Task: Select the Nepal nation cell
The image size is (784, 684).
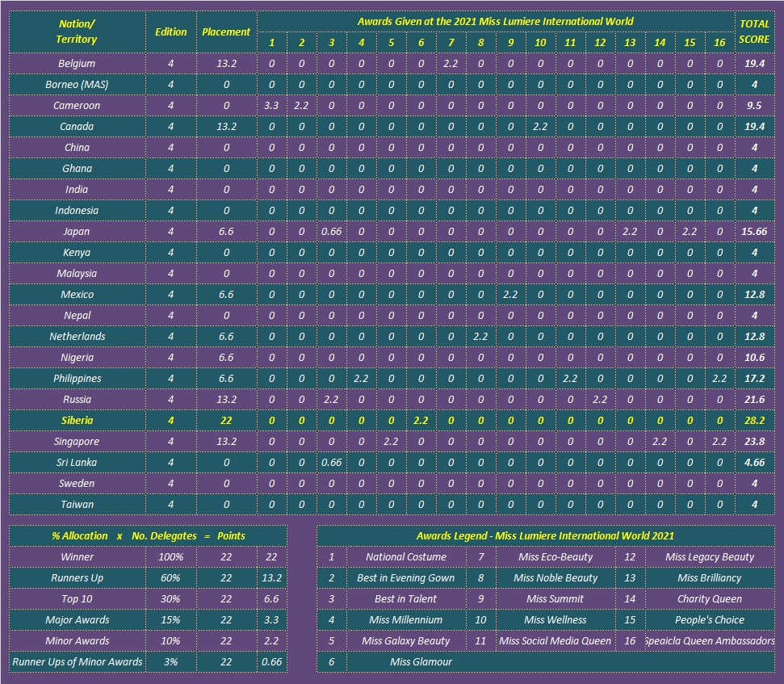Action: (77, 316)
